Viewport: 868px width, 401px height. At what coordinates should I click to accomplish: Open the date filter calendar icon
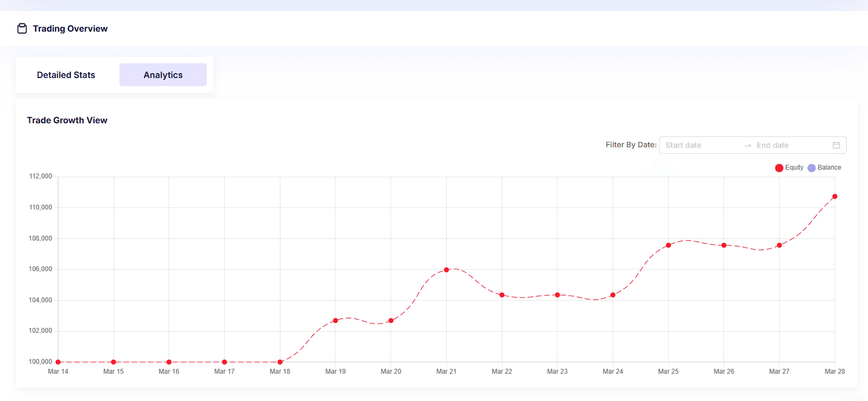[836, 145]
